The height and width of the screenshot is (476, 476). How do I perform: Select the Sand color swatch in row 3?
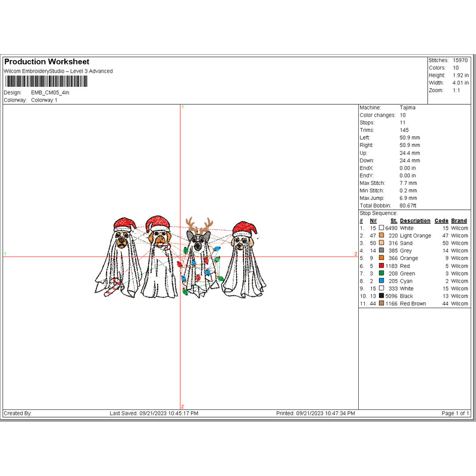click(382, 243)
